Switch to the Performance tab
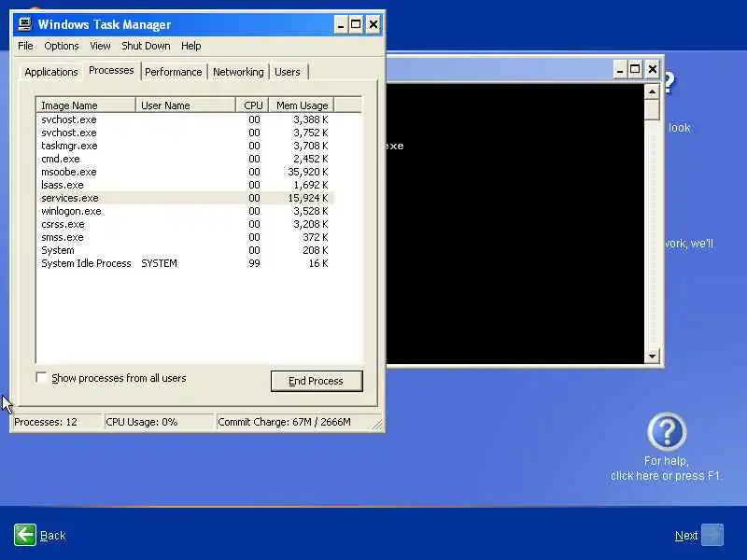This screenshot has height=560, width=747. [174, 72]
